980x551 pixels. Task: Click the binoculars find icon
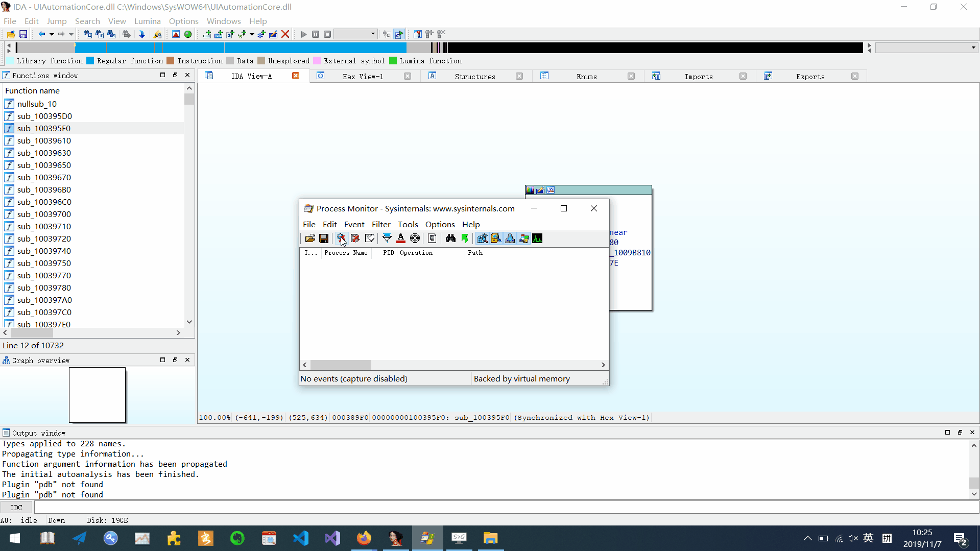pos(450,238)
